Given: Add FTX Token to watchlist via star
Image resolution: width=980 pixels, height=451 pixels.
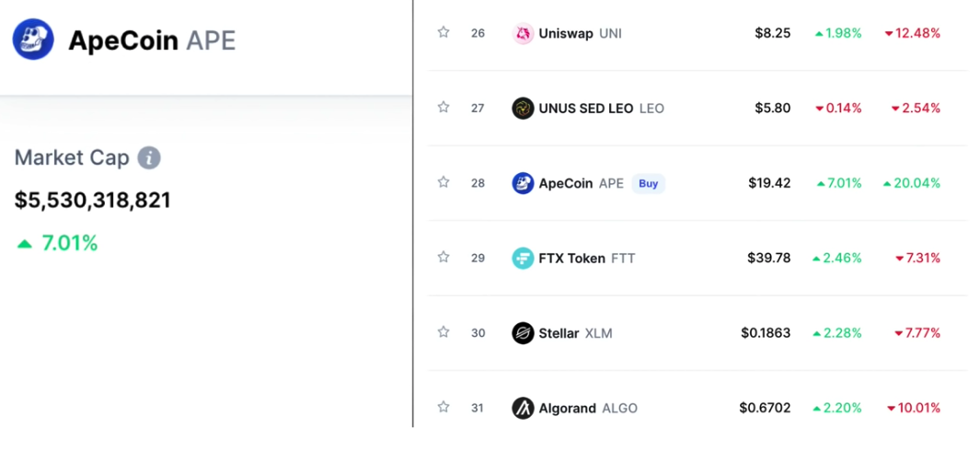Looking at the screenshot, I should tap(444, 257).
